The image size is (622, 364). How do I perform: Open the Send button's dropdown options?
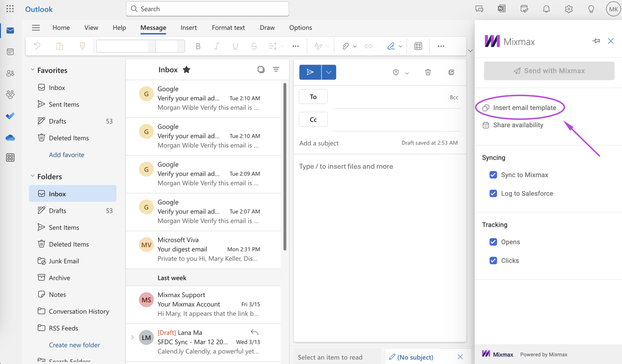(x=328, y=72)
